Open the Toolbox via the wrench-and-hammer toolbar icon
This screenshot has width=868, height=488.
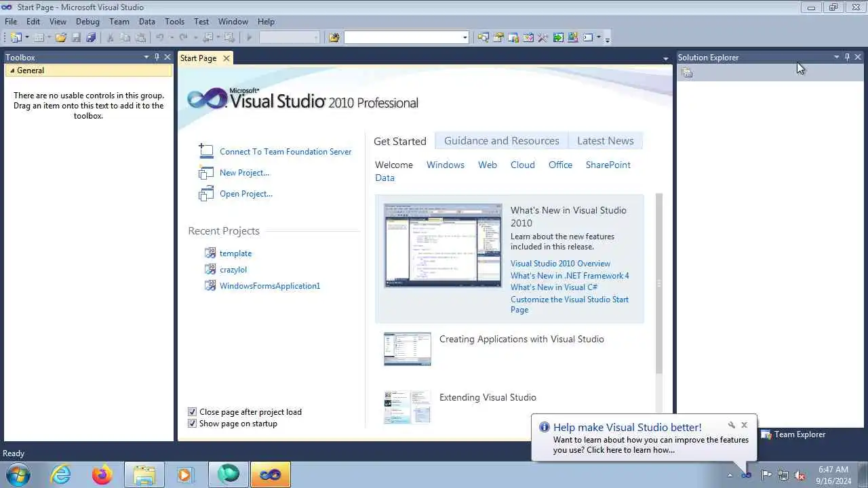click(x=542, y=37)
